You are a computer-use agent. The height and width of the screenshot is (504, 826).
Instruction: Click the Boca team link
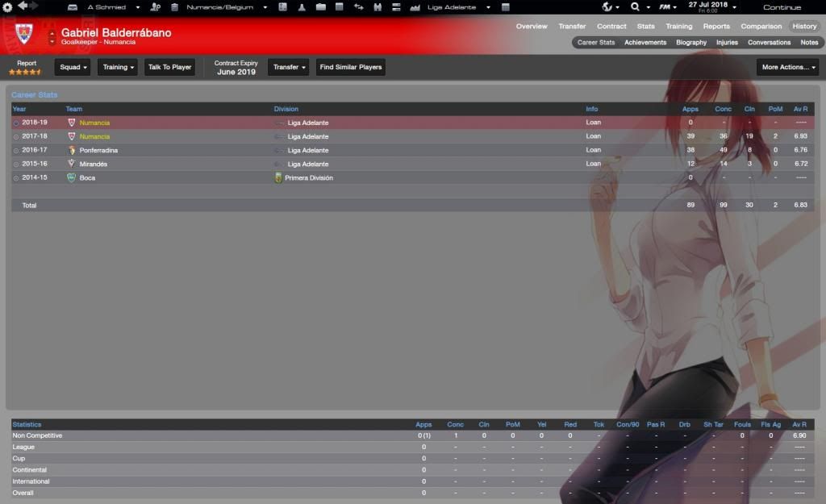87,178
